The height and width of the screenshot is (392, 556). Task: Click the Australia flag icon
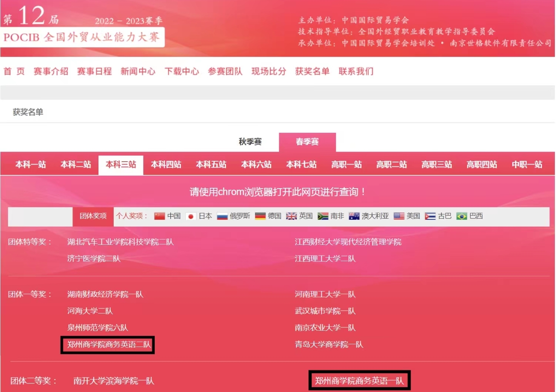pyautogui.click(x=354, y=216)
